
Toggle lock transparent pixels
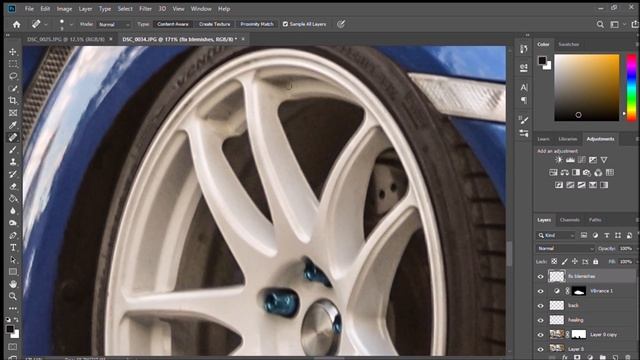click(554, 261)
